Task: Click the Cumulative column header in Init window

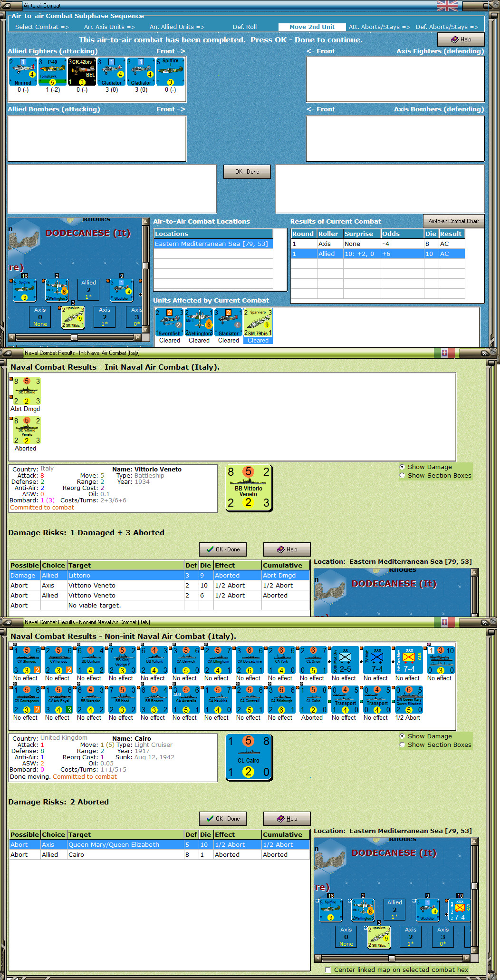Action: [x=286, y=566]
